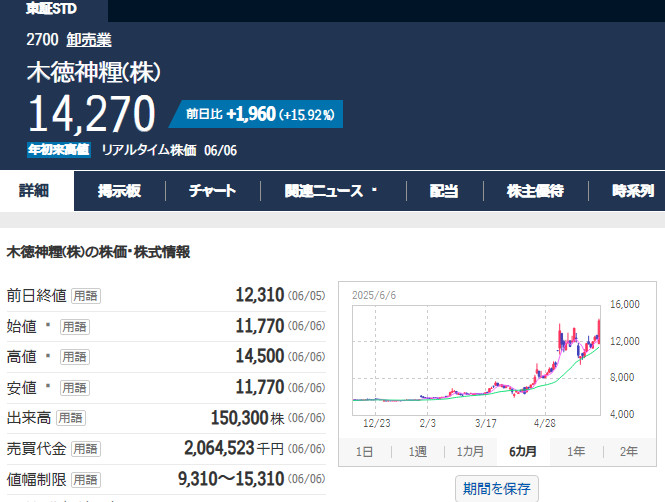The image size is (665, 502).
Task: Open the 掲示板 tab
Action: pos(119,191)
